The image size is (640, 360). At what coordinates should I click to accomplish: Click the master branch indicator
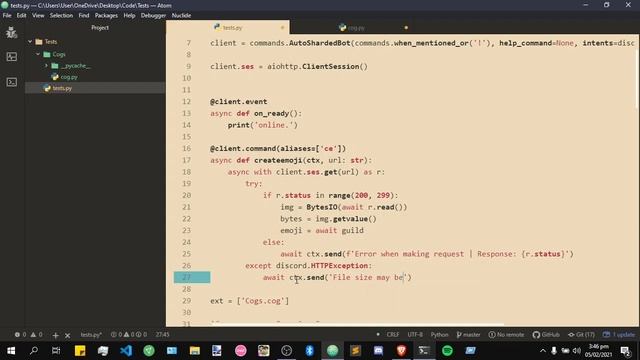tap(468, 335)
